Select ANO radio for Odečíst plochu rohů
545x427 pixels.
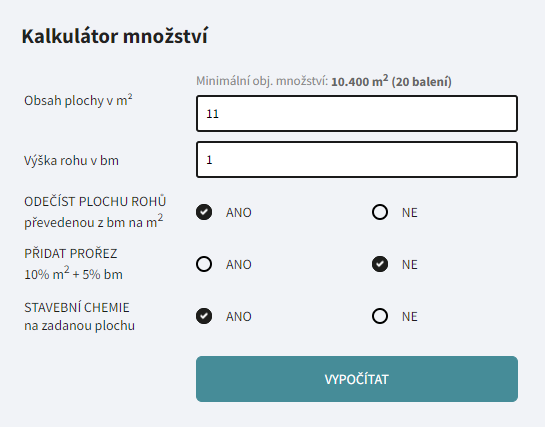pos(204,212)
